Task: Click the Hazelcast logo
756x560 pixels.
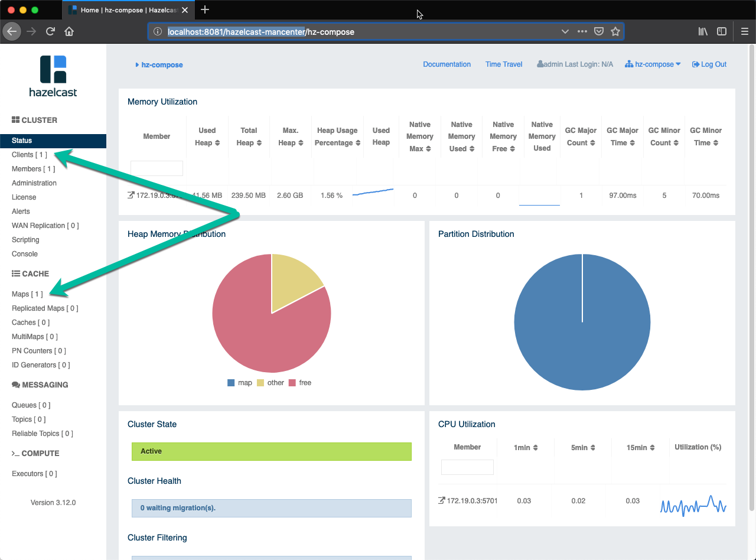Action: click(x=53, y=76)
